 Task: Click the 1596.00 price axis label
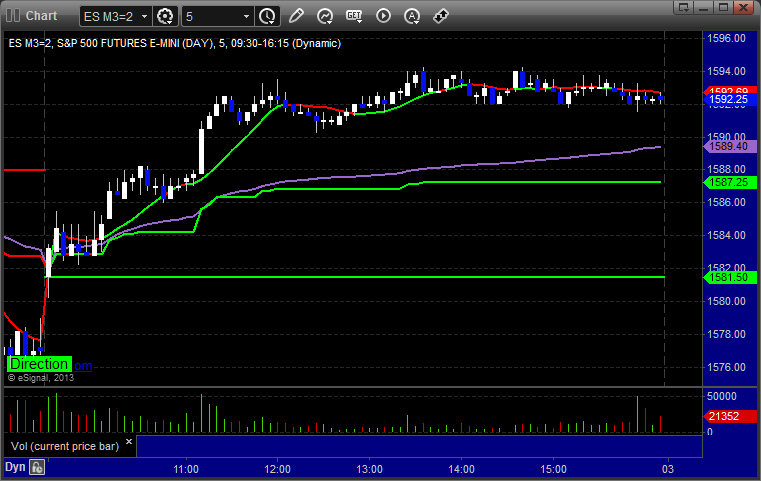tap(727, 38)
